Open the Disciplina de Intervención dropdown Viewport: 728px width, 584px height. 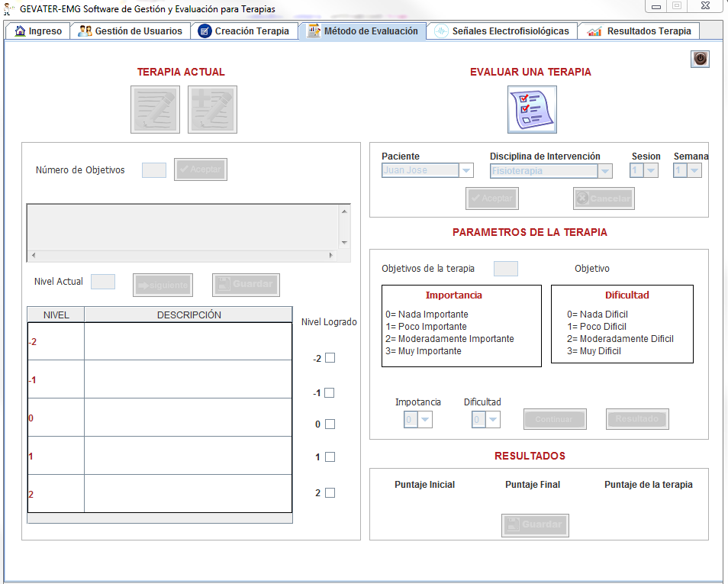(604, 171)
